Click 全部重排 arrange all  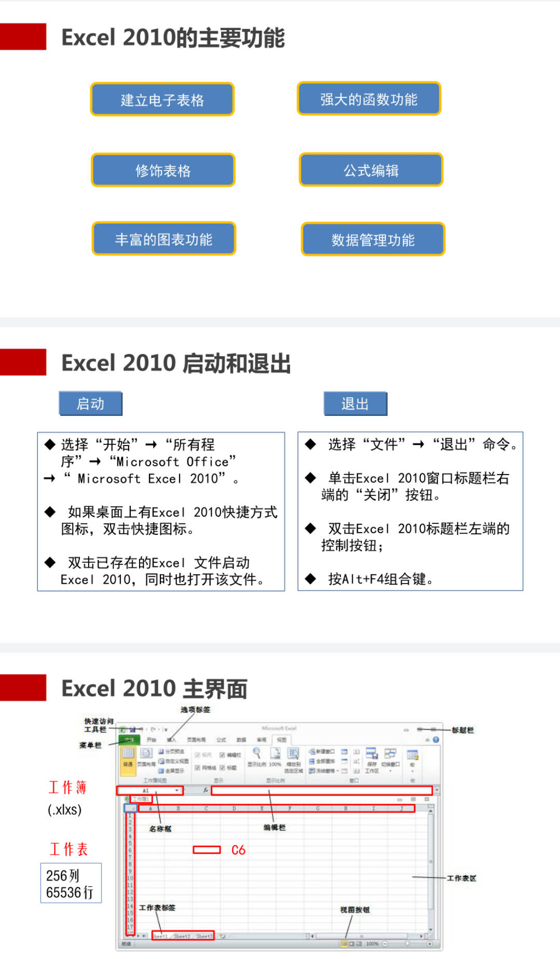[x=322, y=761]
